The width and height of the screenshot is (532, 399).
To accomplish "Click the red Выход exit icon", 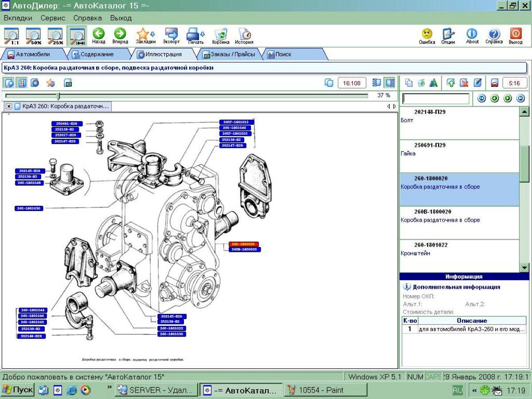I will (516, 36).
